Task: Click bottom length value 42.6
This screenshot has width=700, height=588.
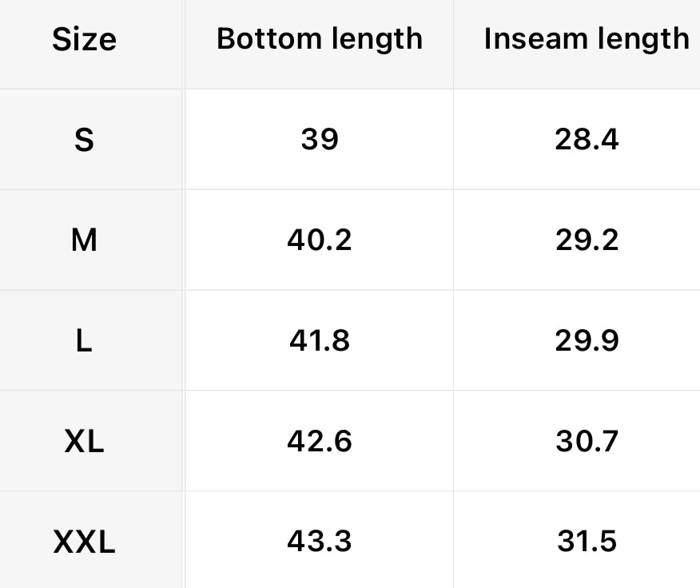Action: coord(320,441)
